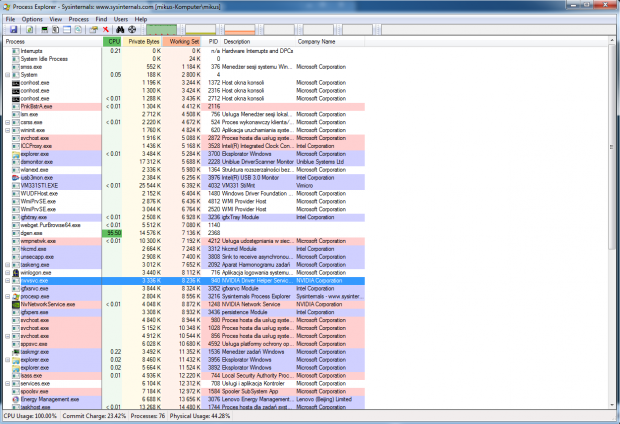Open the Find menu
This screenshot has width=620, height=424.
pyautogui.click(x=101, y=19)
